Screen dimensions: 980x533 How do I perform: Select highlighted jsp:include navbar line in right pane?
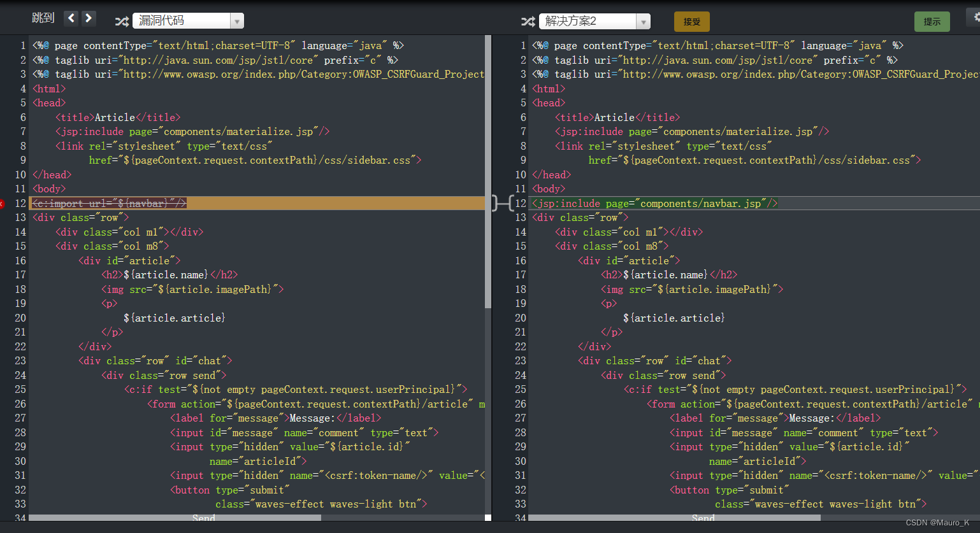point(655,204)
